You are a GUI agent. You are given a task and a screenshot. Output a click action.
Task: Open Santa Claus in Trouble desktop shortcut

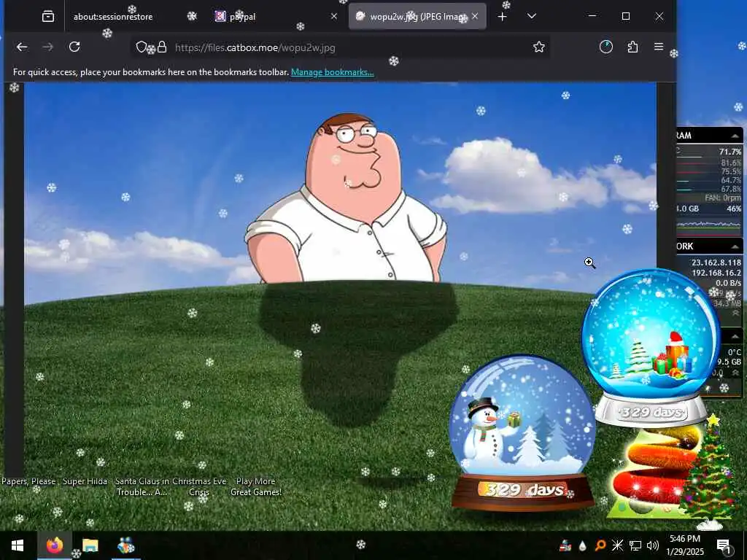pyautogui.click(x=142, y=486)
